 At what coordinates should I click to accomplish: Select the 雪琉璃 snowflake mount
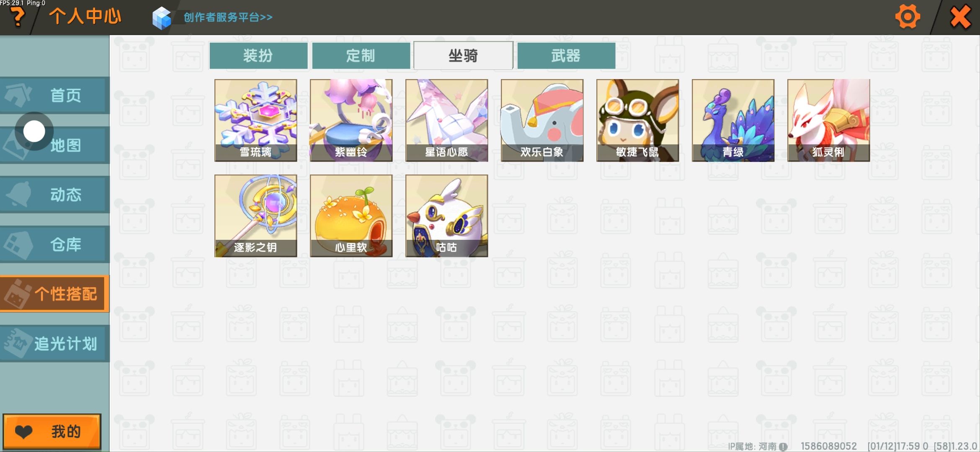click(256, 121)
